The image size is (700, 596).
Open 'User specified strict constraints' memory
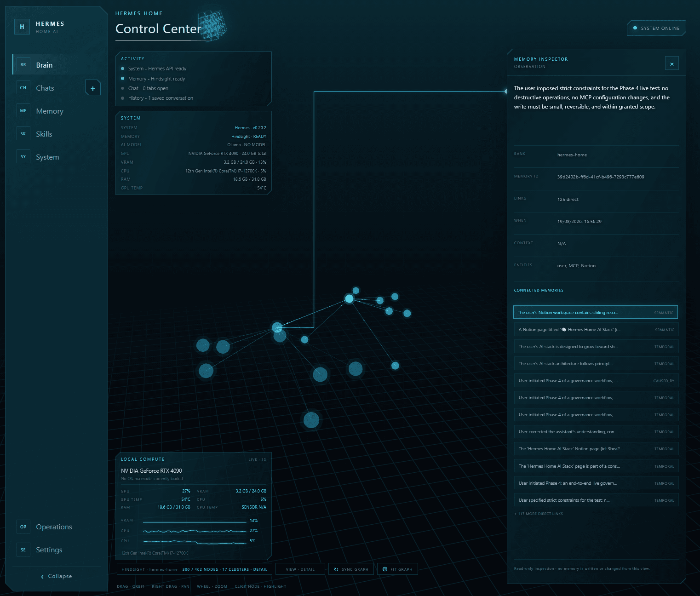click(596, 500)
